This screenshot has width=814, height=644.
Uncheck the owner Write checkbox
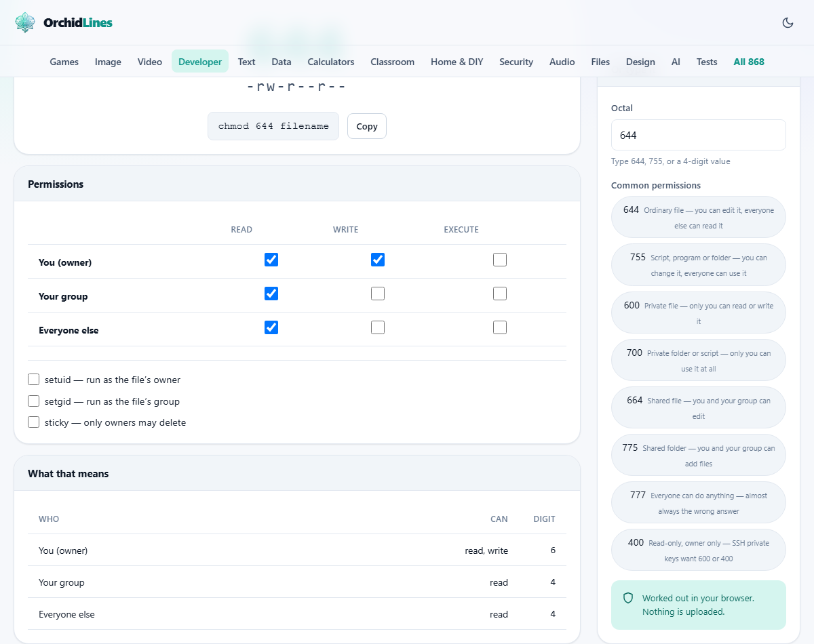[x=378, y=260]
